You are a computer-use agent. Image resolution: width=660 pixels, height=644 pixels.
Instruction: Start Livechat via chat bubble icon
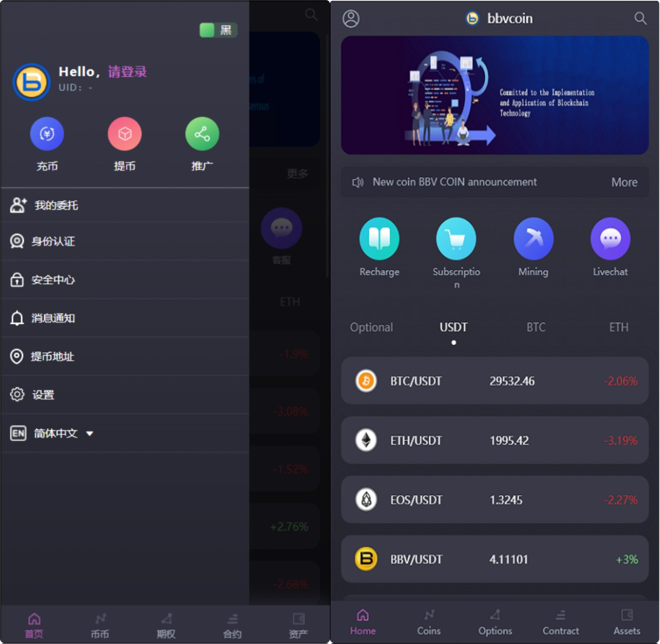point(610,238)
